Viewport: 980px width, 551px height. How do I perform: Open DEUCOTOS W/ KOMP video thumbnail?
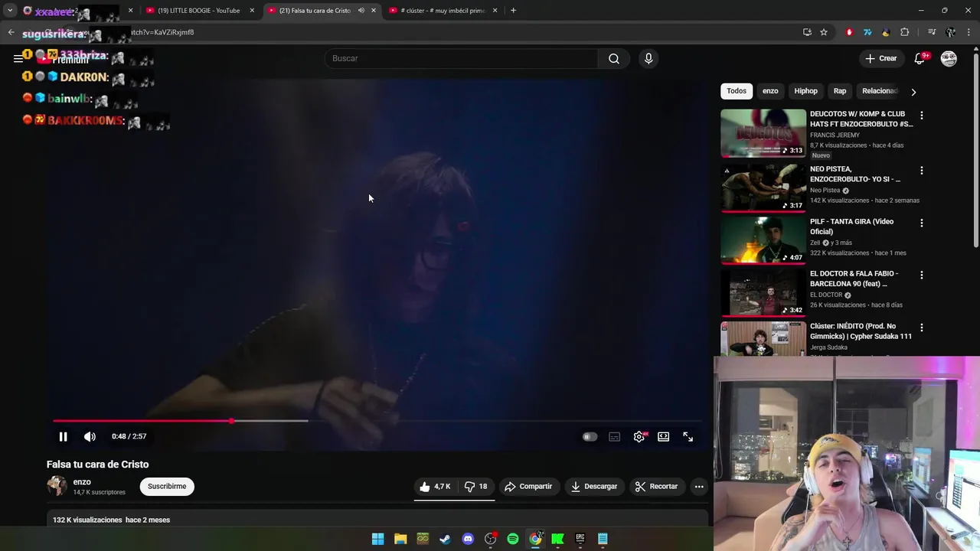[x=763, y=133]
